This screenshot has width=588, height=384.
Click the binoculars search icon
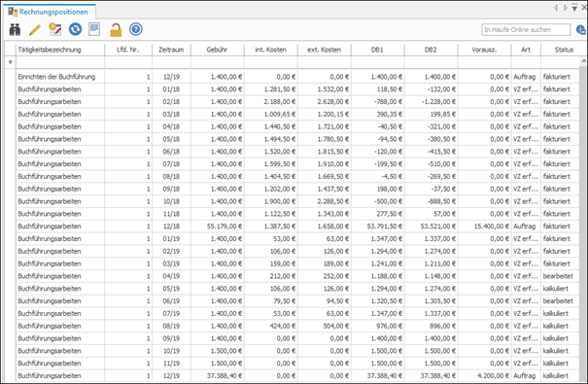15,29
